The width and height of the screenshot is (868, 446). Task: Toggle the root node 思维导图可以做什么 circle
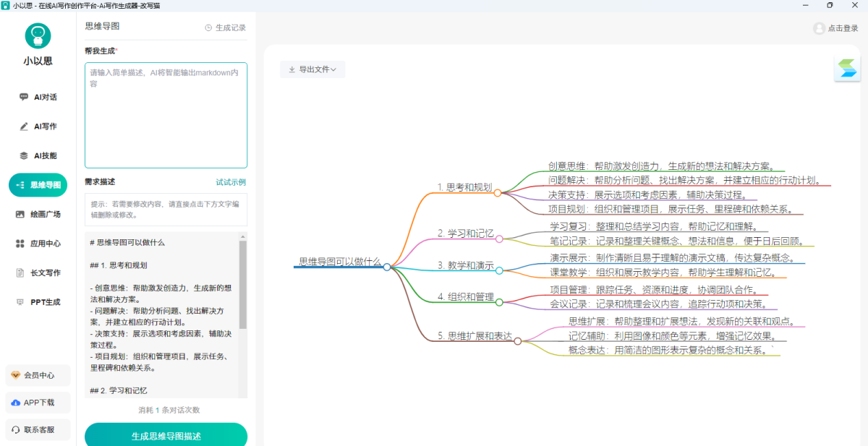click(x=387, y=267)
